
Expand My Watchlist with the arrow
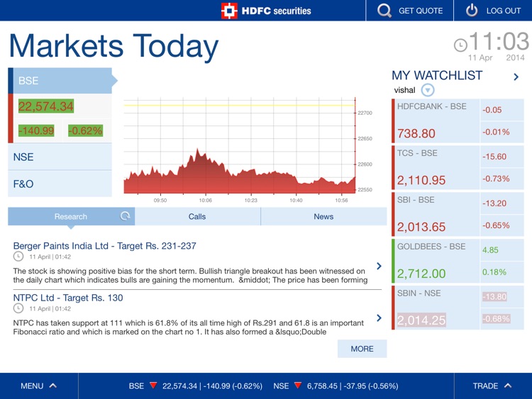pyautogui.click(x=516, y=77)
